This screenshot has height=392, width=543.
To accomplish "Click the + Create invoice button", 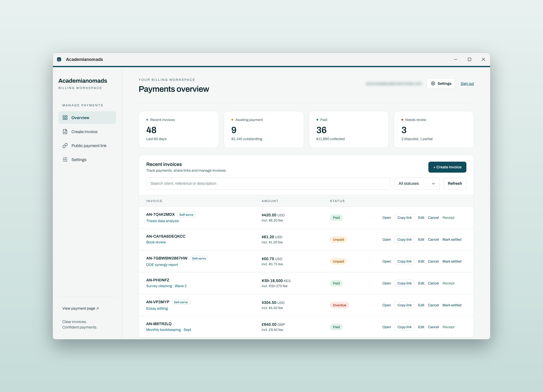I will tap(447, 167).
